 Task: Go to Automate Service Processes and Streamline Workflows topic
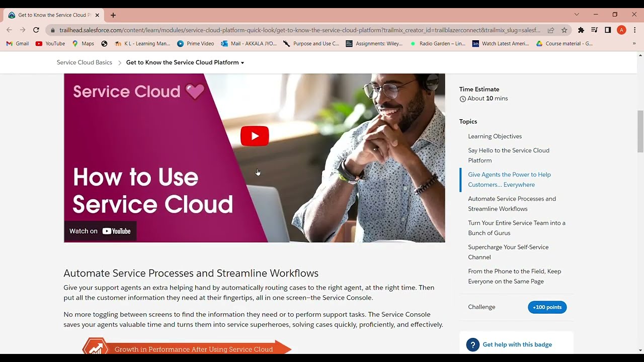[512, 204]
